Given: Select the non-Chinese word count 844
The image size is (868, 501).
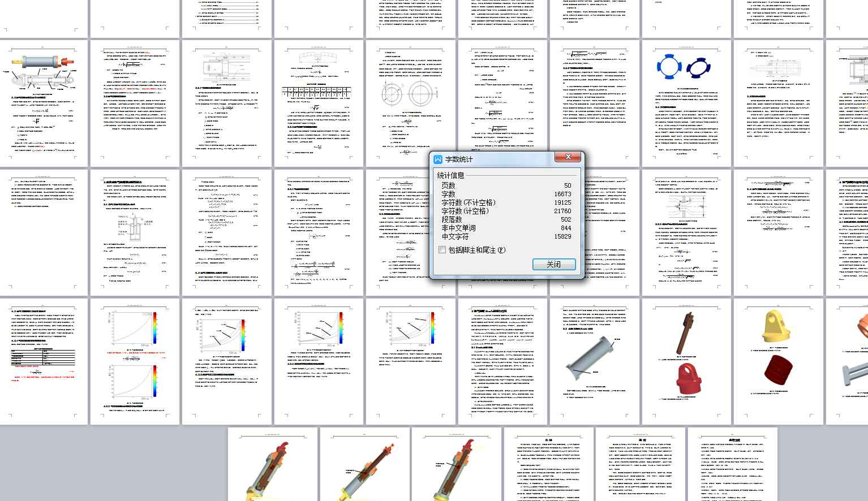Looking at the screenshot, I should pyautogui.click(x=566, y=228).
